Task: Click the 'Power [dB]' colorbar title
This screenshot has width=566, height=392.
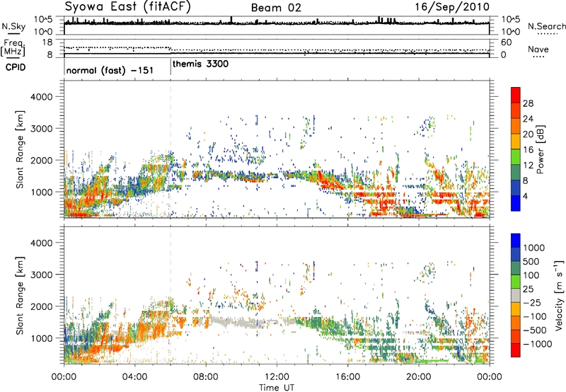Action: coord(541,149)
